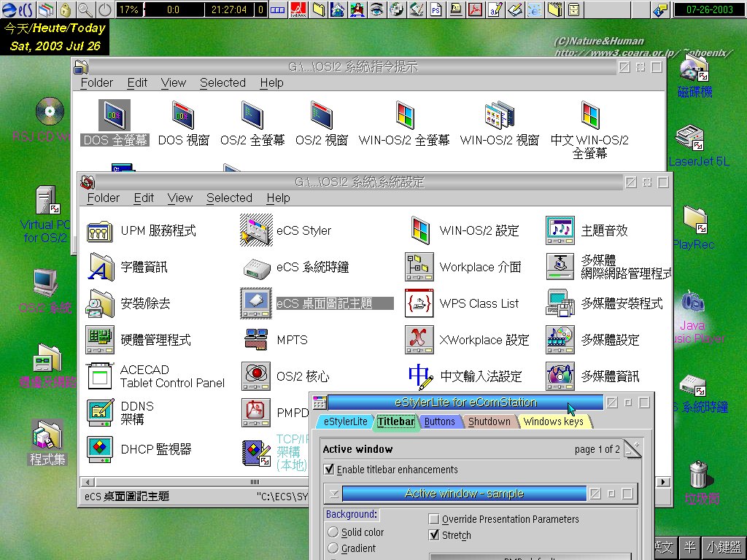This screenshot has width=747, height=560.
Task: Select the Solid color background option
Action: pos(333,532)
